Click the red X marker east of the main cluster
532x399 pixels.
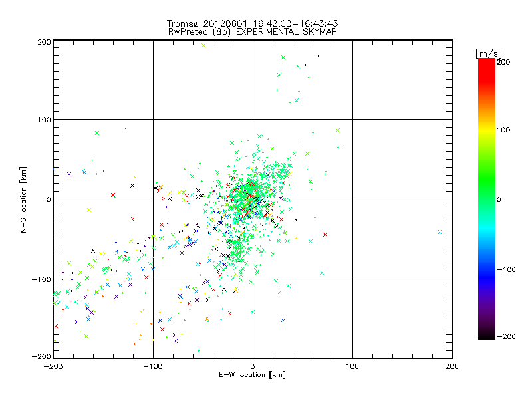325,235
